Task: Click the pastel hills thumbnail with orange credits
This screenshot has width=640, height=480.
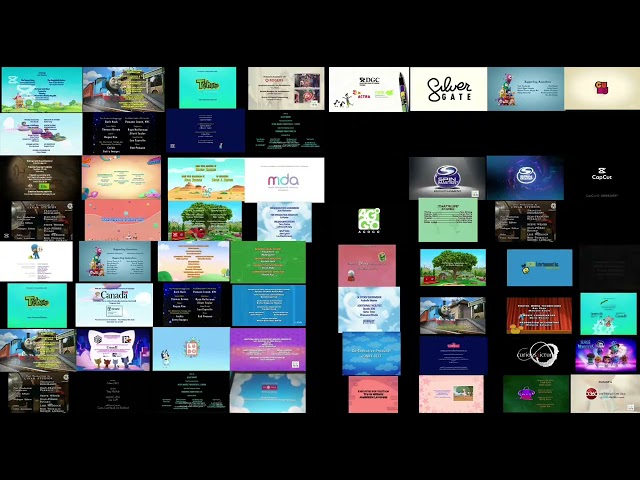Action: (193, 261)
